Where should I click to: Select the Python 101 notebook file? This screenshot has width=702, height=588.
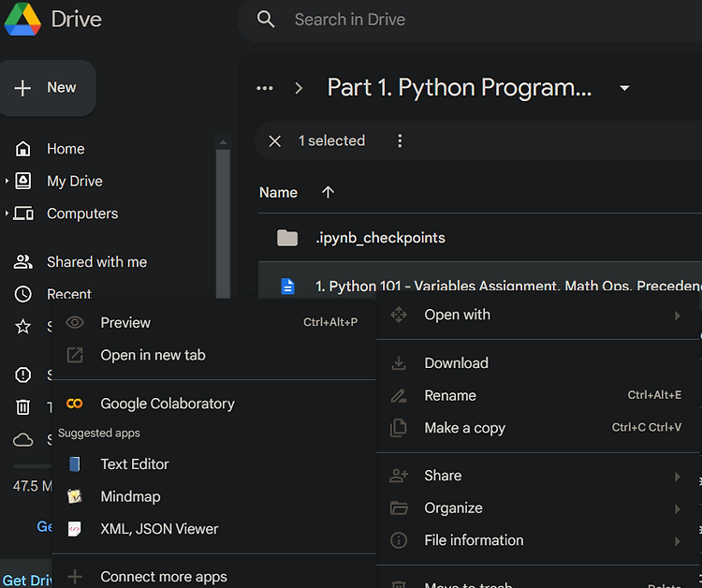(x=480, y=280)
